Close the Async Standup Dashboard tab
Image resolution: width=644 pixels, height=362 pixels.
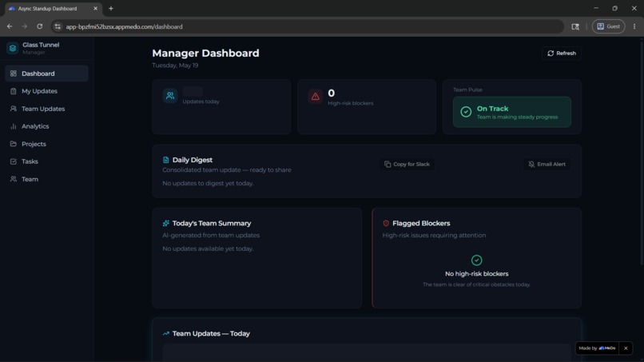point(95,8)
